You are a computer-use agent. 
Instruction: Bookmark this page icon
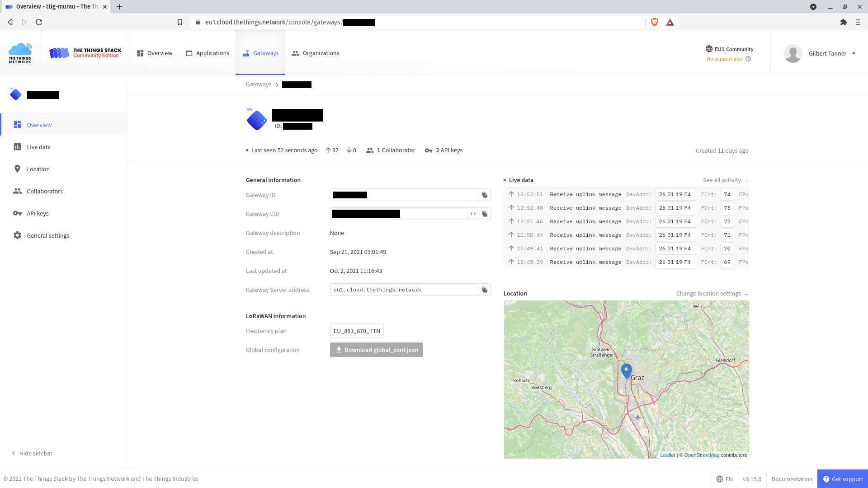pyautogui.click(x=180, y=22)
